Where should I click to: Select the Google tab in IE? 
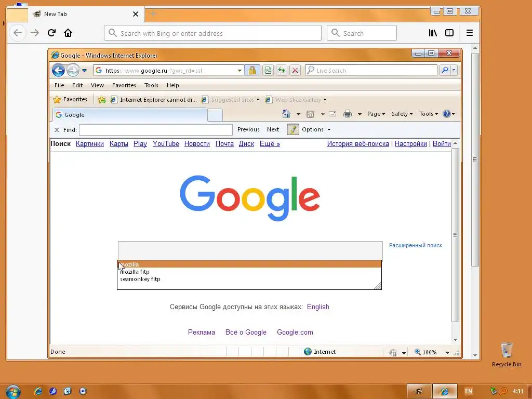pyautogui.click(x=130, y=115)
